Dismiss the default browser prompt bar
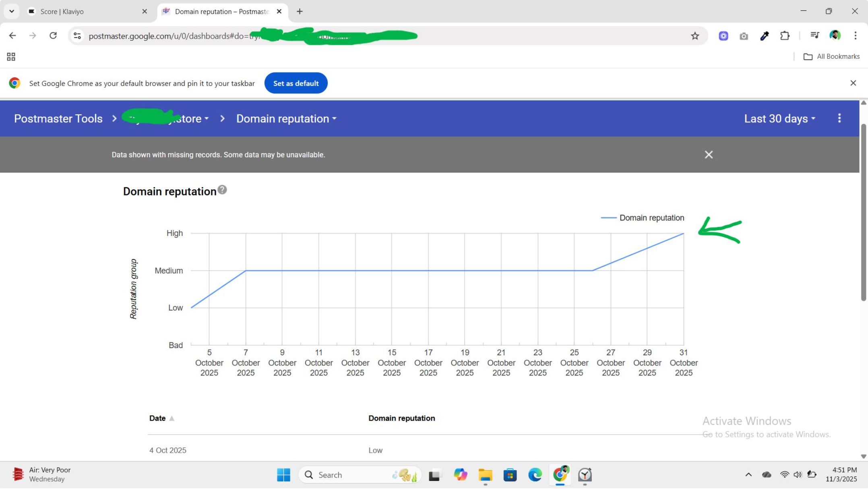 [x=853, y=83]
